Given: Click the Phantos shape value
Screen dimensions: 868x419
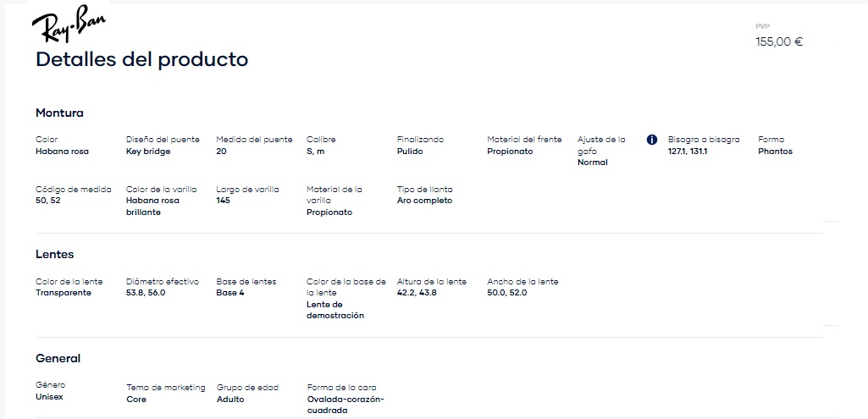Looking at the screenshot, I should click(x=775, y=152).
